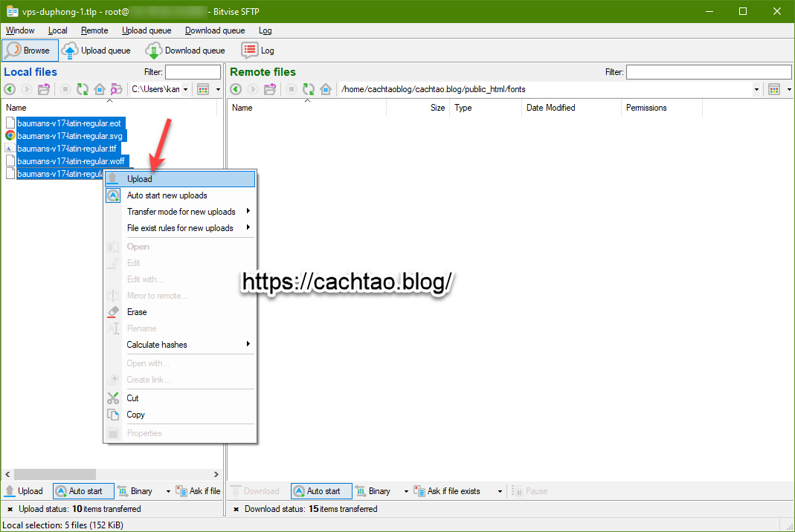Click local scrollbar right arrow
The image size is (795, 532).
click(216, 474)
